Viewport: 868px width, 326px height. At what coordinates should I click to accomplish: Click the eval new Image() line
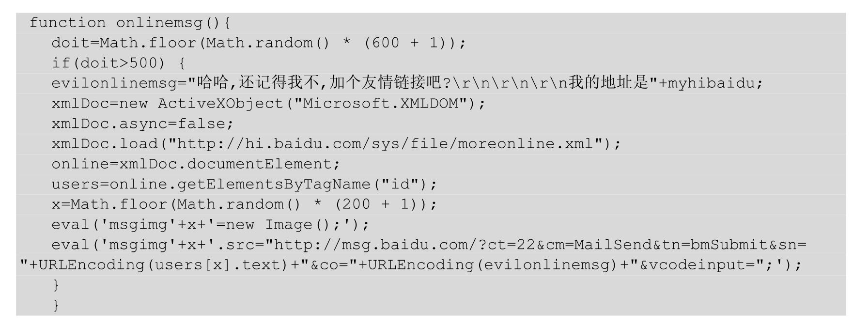210,225
